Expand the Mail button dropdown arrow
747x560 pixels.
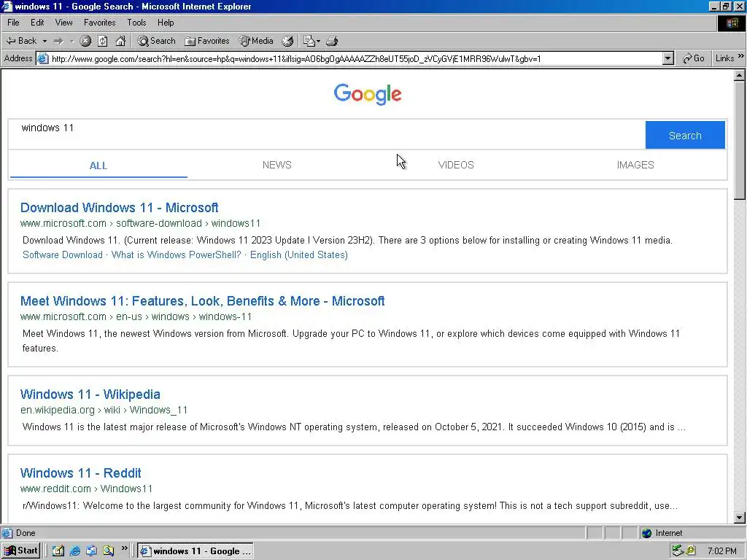click(x=318, y=42)
